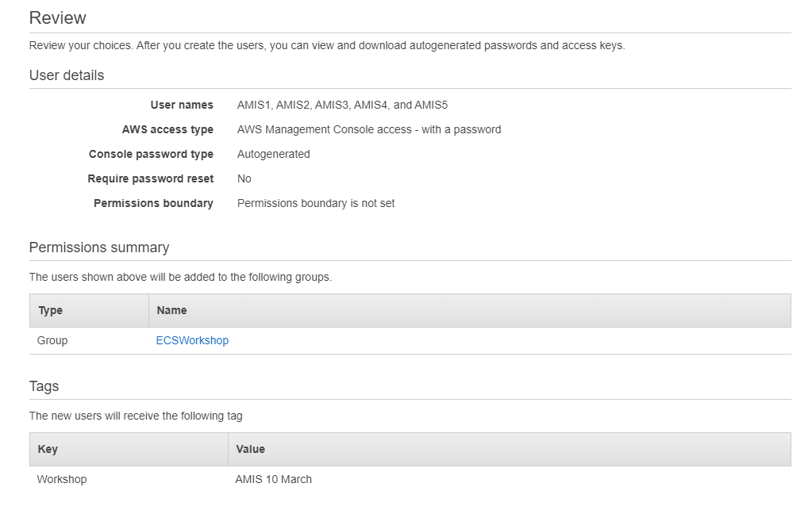Image resolution: width=812 pixels, height=514 pixels.
Task: Click the Name column header
Action: click(172, 310)
